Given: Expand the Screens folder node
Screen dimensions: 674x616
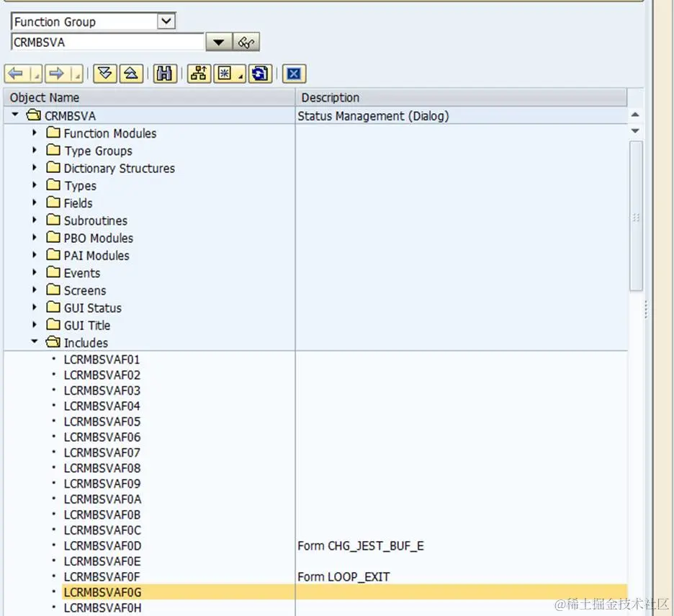Looking at the screenshot, I should [x=35, y=290].
